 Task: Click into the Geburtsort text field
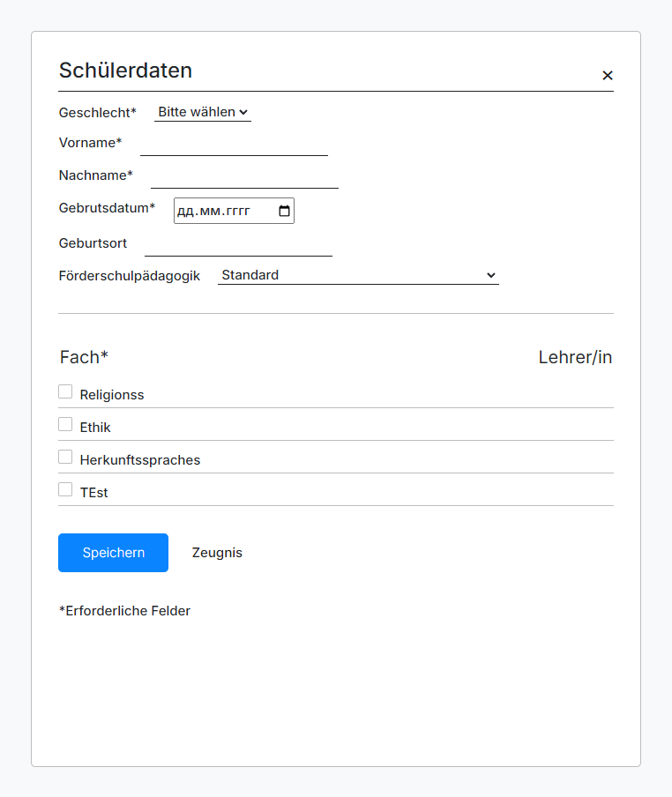click(x=238, y=244)
